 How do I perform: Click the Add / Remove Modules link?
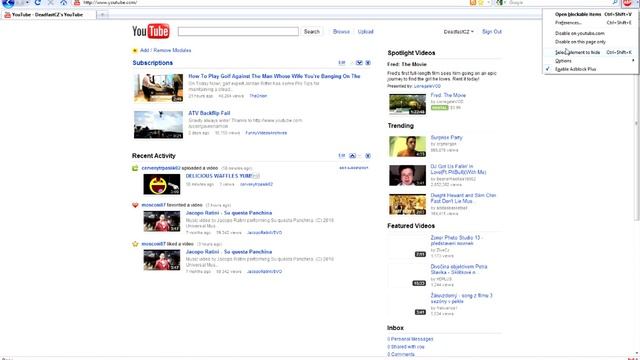click(165, 51)
